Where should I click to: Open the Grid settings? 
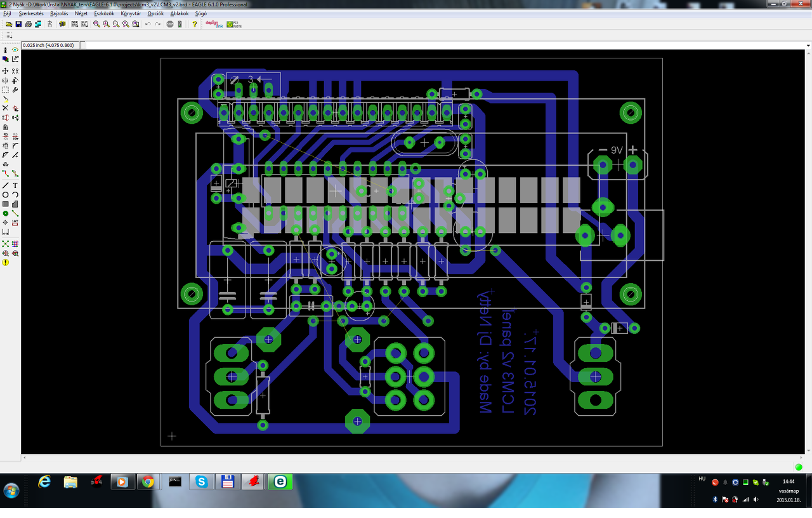pyautogui.click(x=9, y=36)
